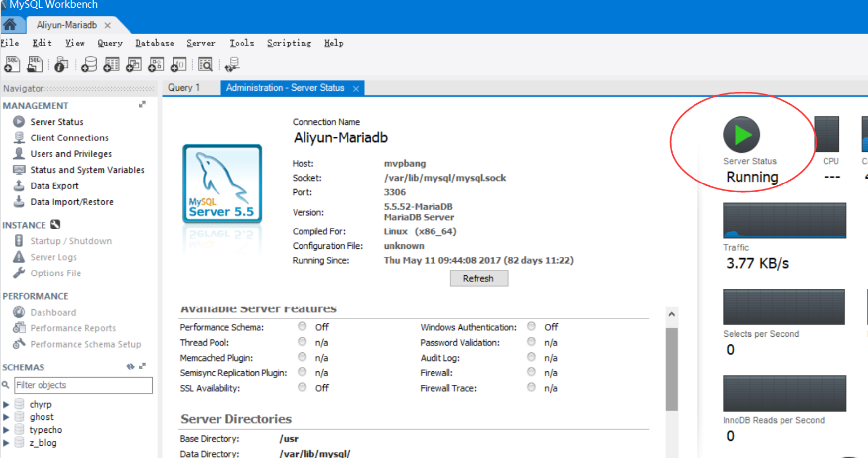Toggle Password Validation indicator
This screenshot has height=458, width=868.
531,342
